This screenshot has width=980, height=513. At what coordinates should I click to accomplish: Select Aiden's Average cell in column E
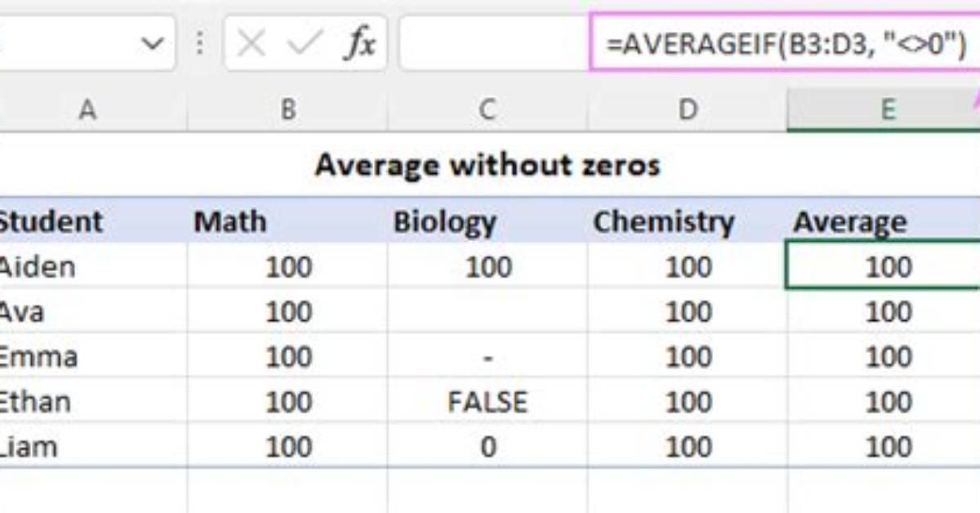coord(883,265)
